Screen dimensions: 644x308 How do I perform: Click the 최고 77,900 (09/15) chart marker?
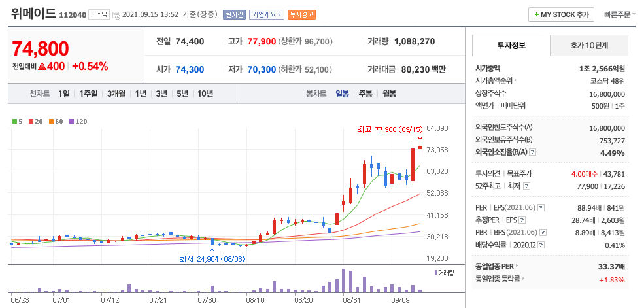click(390, 129)
